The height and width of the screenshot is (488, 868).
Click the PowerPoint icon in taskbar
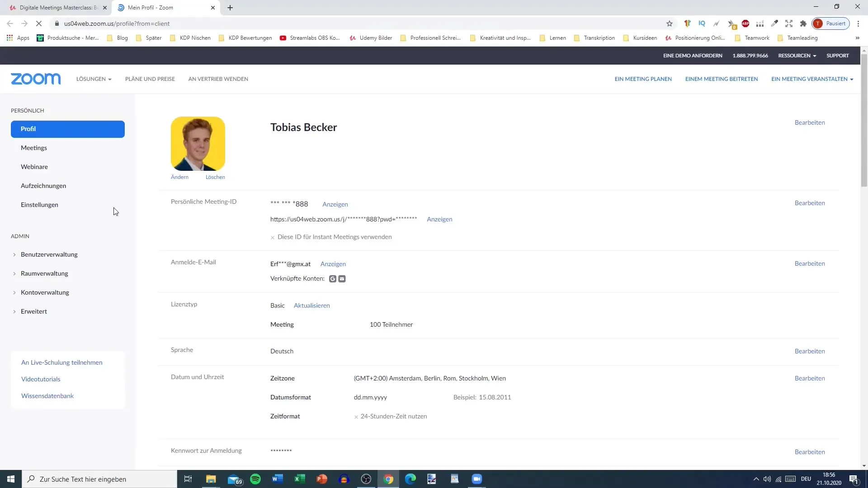pos(322,479)
